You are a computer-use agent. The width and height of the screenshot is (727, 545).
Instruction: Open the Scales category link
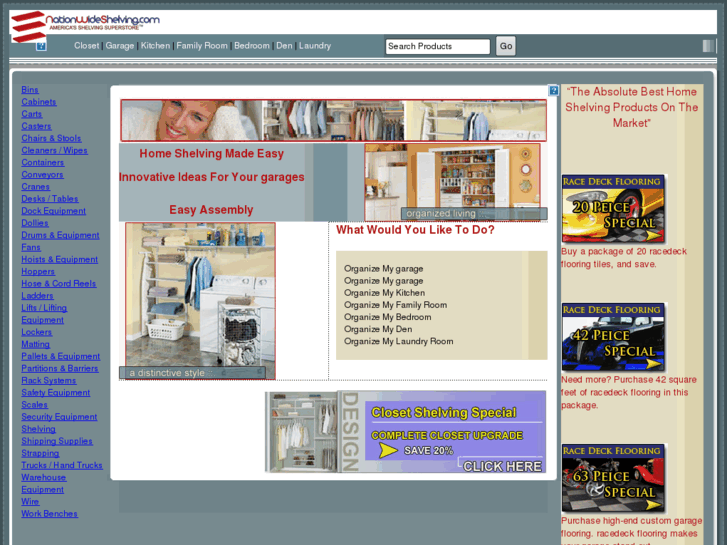pyautogui.click(x=35, y=404)
